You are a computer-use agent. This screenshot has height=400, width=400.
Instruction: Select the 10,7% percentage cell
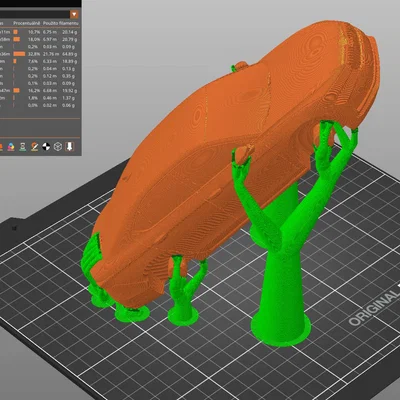tap(34, 32)
